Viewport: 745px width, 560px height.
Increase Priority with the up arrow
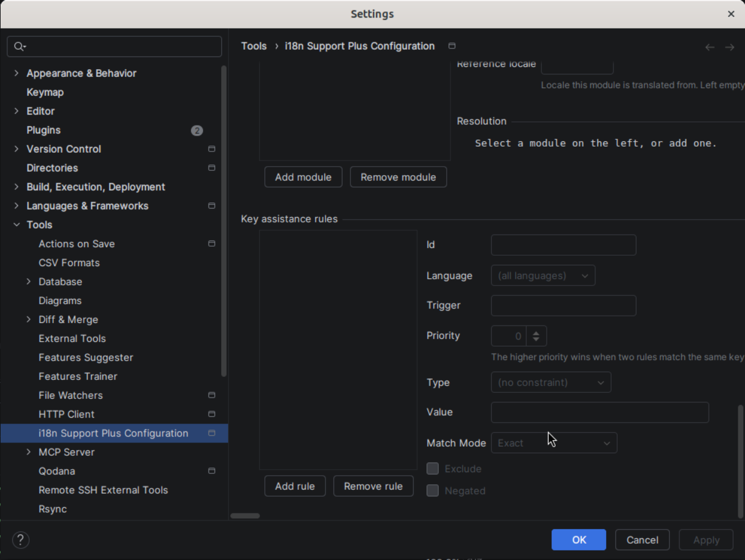click(536, 332)
